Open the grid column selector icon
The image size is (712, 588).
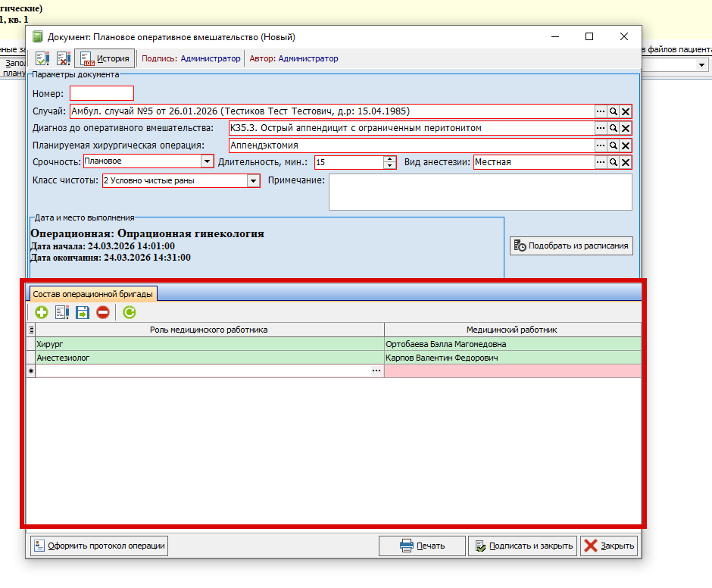tap(31, 330)
